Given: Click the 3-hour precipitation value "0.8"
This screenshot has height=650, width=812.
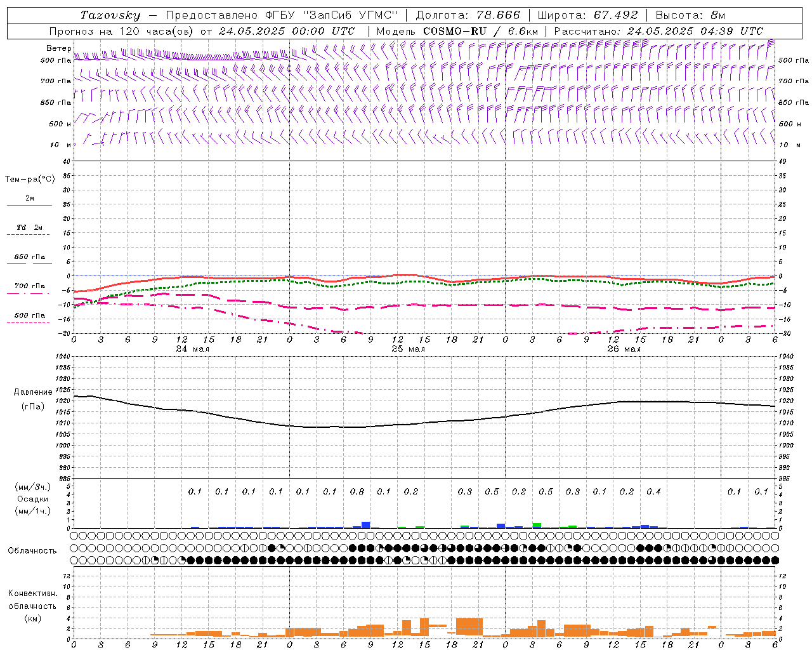Looking at the screenshot, I should [x=357, y=491].
